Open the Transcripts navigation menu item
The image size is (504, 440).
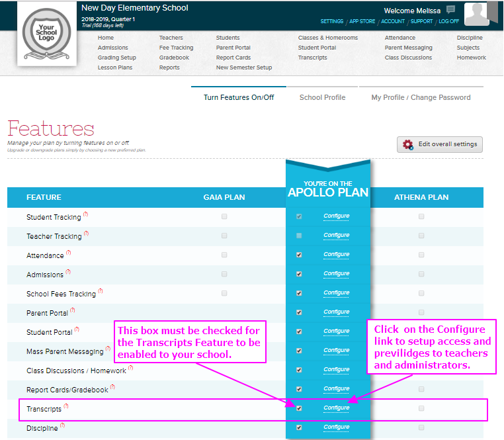[312, 58]
